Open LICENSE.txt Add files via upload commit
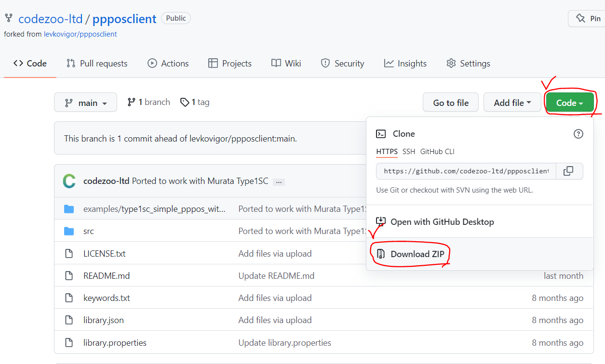This screenshot has width=605, height=364. (275, 253)
